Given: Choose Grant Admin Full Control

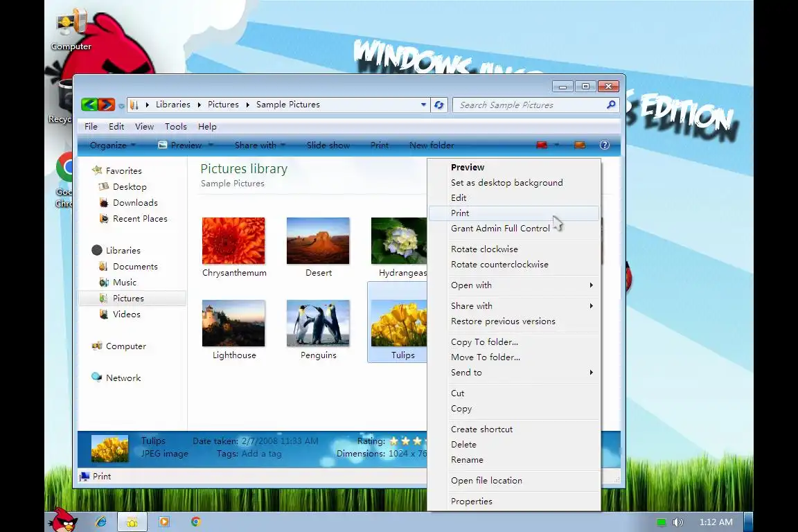Looking at the screenshot, I should pyautogui.click(x=514, y=229).
